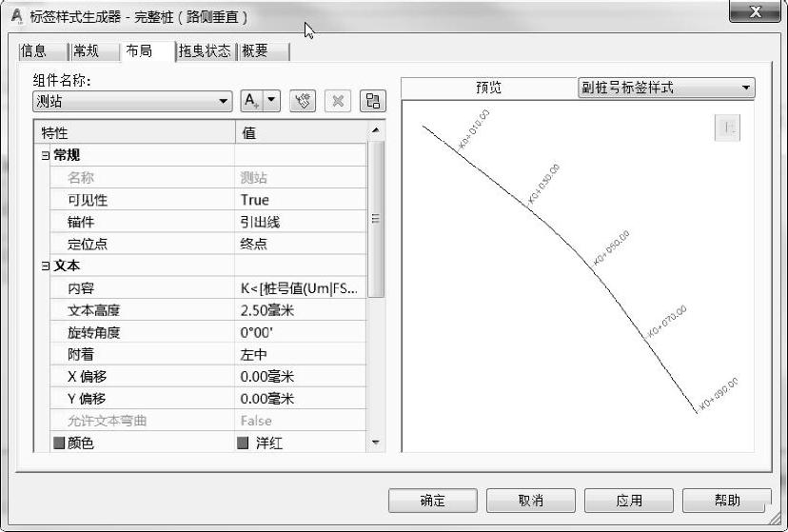Open the 组件名称 测站 dropdown
The height and width of the screenshot is (532, 788).
click(x=132, y=102)
